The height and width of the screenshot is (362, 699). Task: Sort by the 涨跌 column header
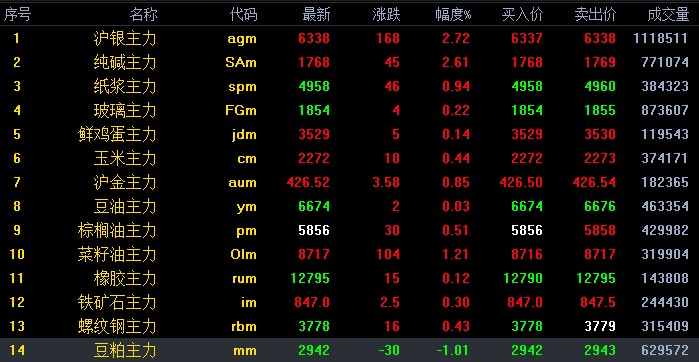[x=386, y=15]
